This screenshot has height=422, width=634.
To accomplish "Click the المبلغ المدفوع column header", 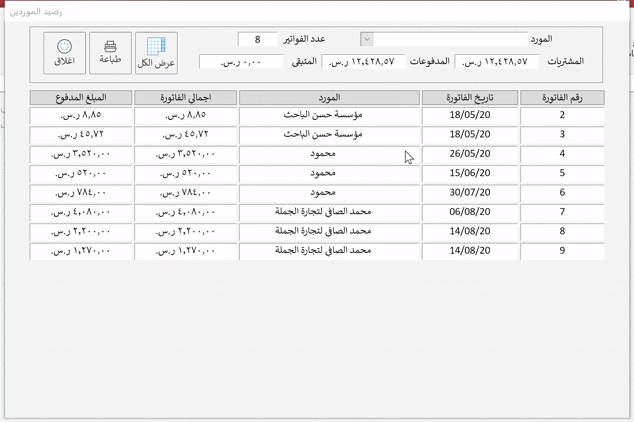I will coord(80,98).
